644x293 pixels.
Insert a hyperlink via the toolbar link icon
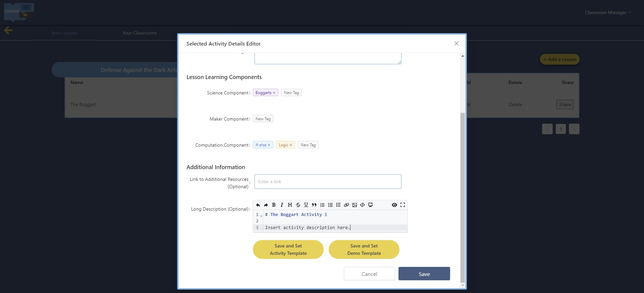click(346, 205)
